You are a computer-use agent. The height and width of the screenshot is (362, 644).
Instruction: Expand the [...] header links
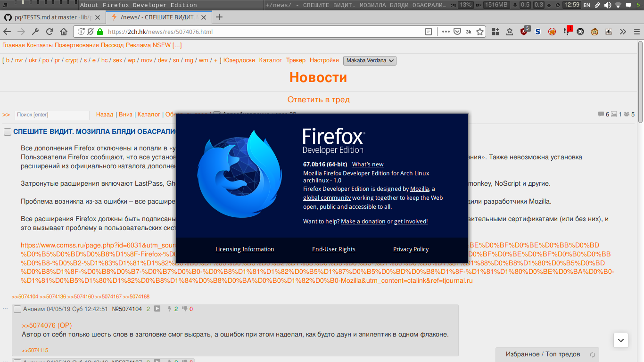177,45
